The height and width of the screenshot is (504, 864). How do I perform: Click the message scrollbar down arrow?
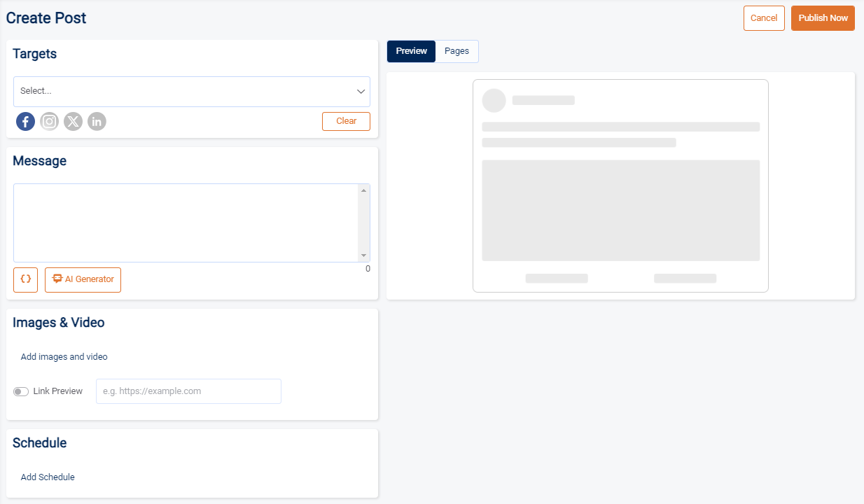pos(363,256)
